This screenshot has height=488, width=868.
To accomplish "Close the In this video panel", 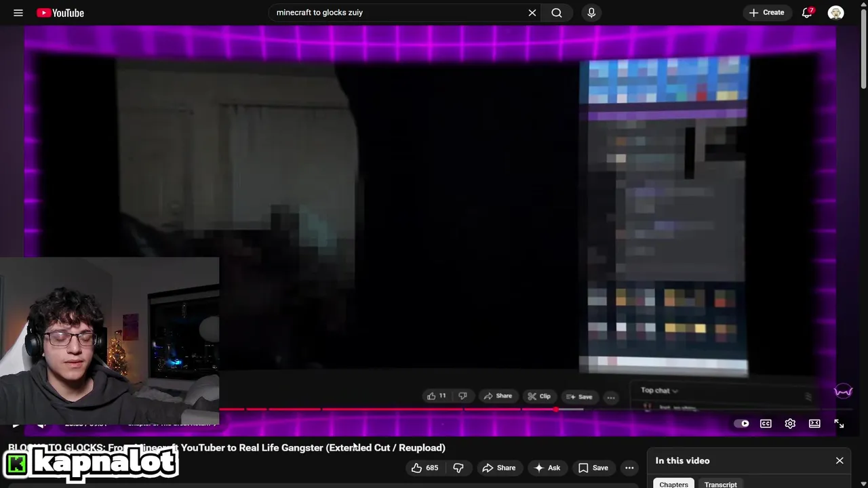I will coord(840,460).
